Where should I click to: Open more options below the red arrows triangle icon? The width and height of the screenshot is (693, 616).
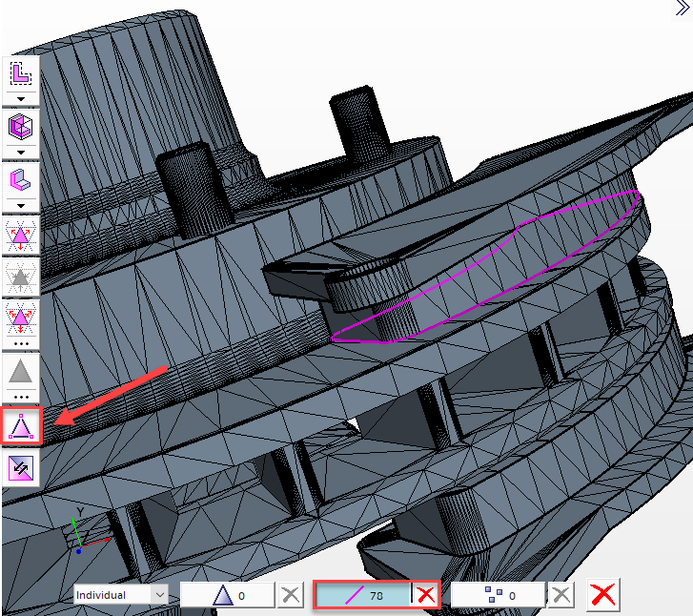pyautogui.click(x=21, y=343)
